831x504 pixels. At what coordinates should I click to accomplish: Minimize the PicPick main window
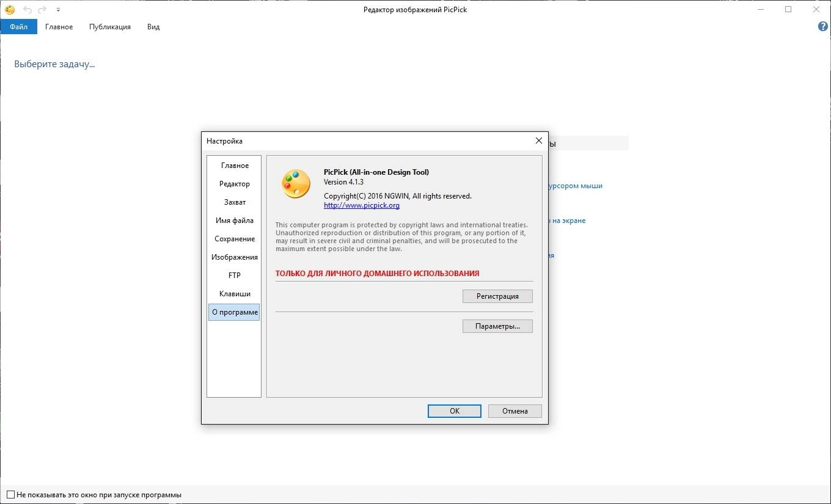[x=760, y=9]
